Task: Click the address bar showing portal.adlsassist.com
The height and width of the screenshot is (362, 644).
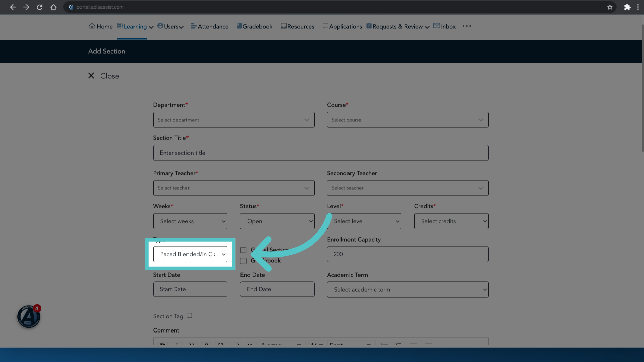Action: 340,7
